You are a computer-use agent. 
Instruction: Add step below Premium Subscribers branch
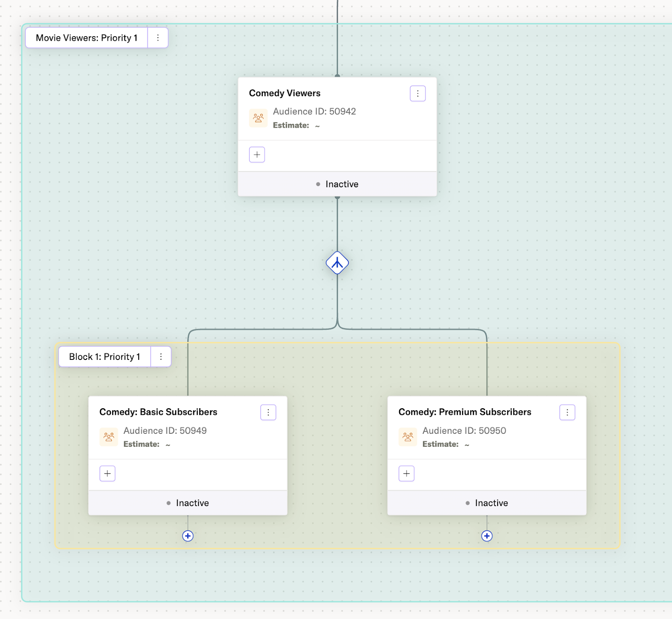[487, 536]
